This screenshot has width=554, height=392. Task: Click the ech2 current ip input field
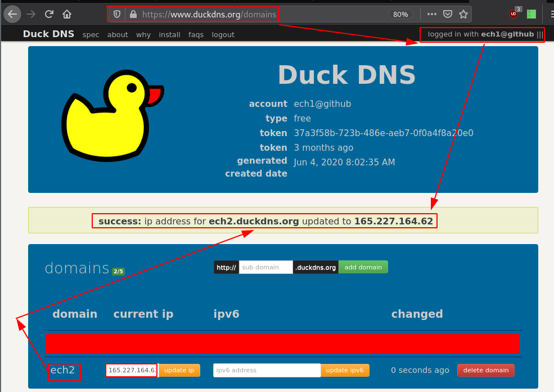132,370
